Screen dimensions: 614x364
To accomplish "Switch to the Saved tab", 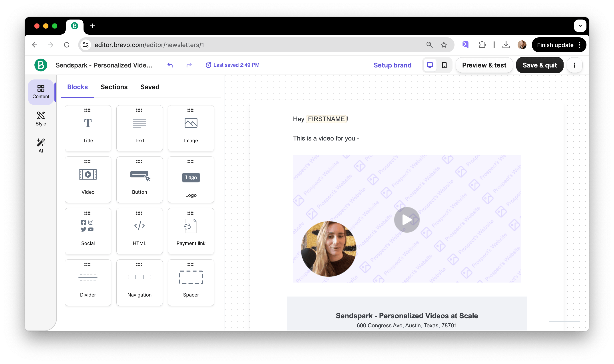I will (150, 87).
